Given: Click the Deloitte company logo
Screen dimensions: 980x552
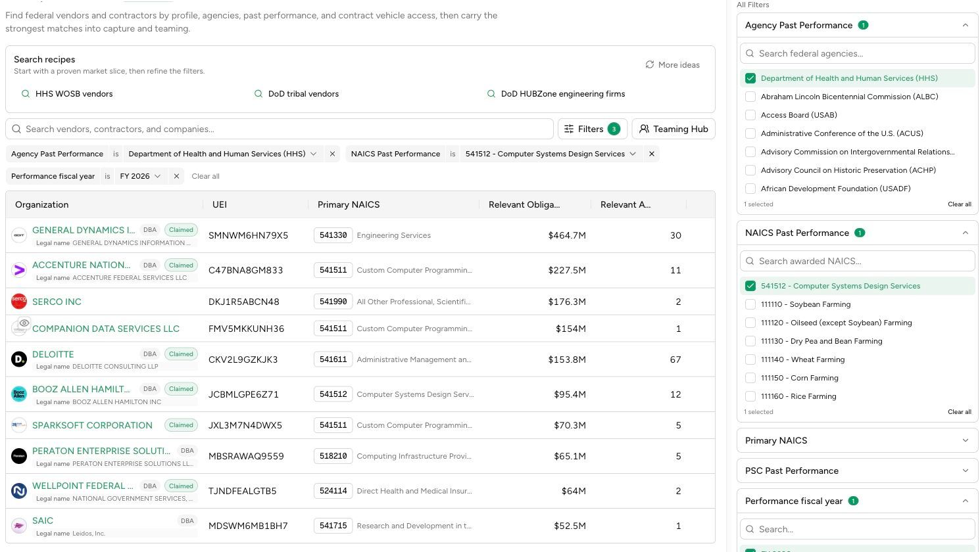Looking at the screenshot, I should click(x=19, y=359).
